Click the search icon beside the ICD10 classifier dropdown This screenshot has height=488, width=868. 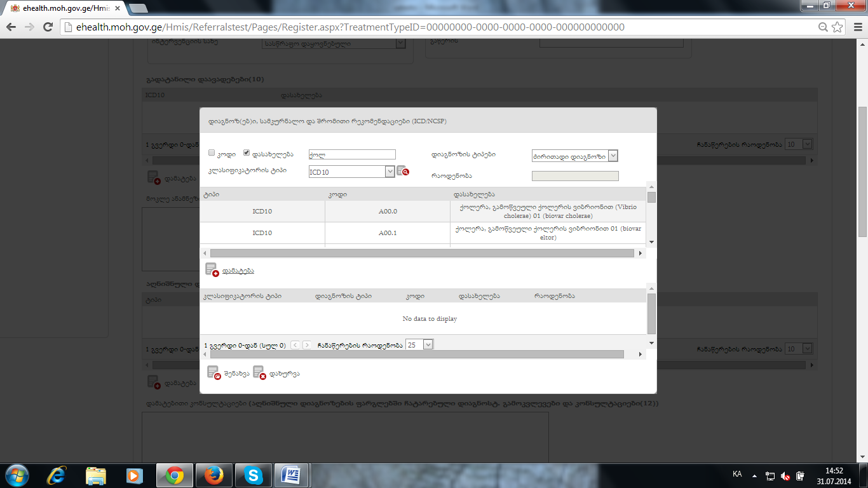402,171
